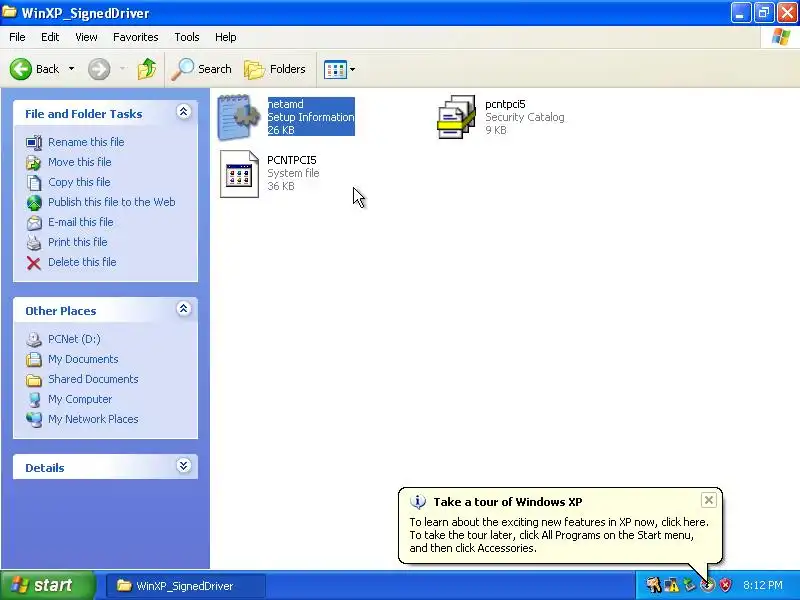
Task: Click Publish this file to the Web
Action: (112, 202)
